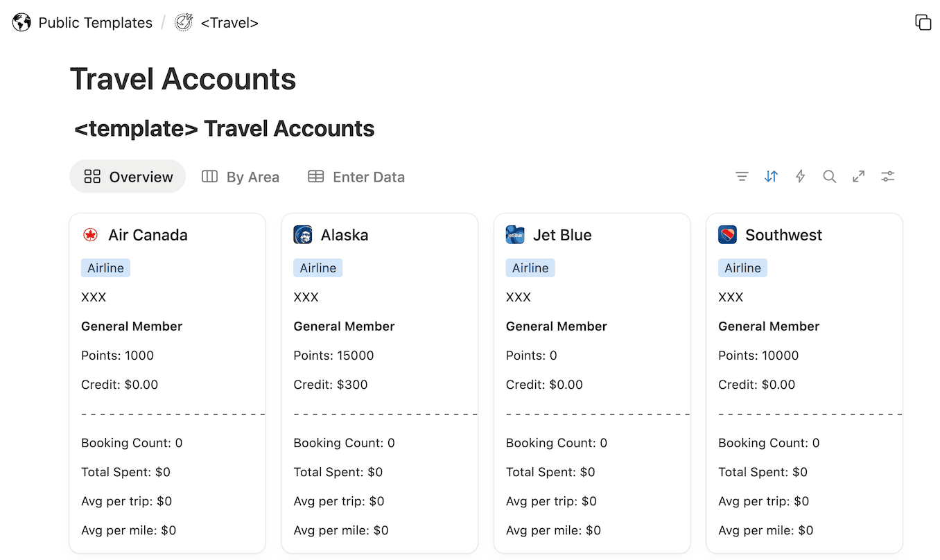
Task: Open the Enter Data tab
Action: 356,177
